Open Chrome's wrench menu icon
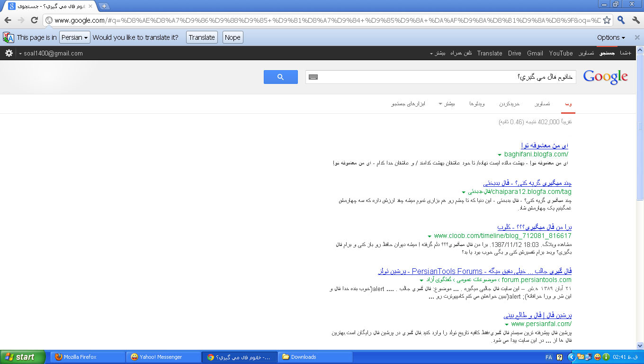 635,20
